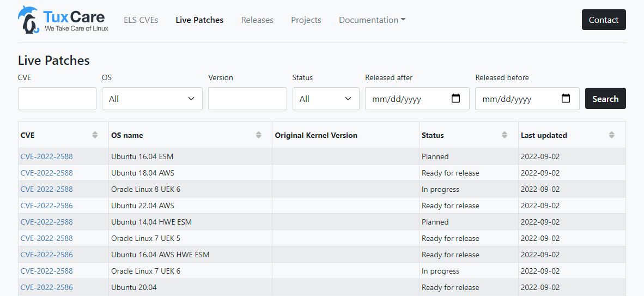Screen dimensions: 644x296
Task: Focus the CVE filter text field
Action: click(x=57, y=99)
